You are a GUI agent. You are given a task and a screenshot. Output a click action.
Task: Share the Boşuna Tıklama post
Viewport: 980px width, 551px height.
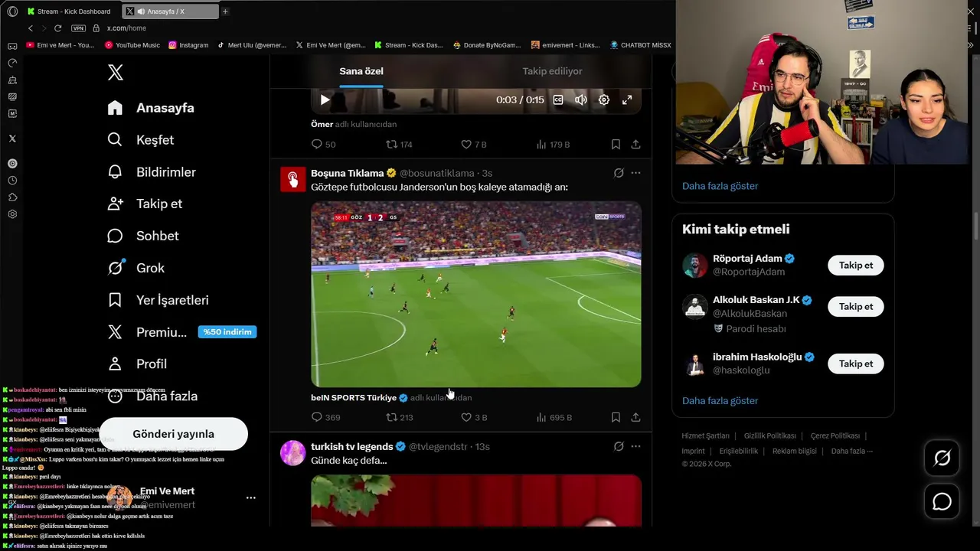pos(635,417)
